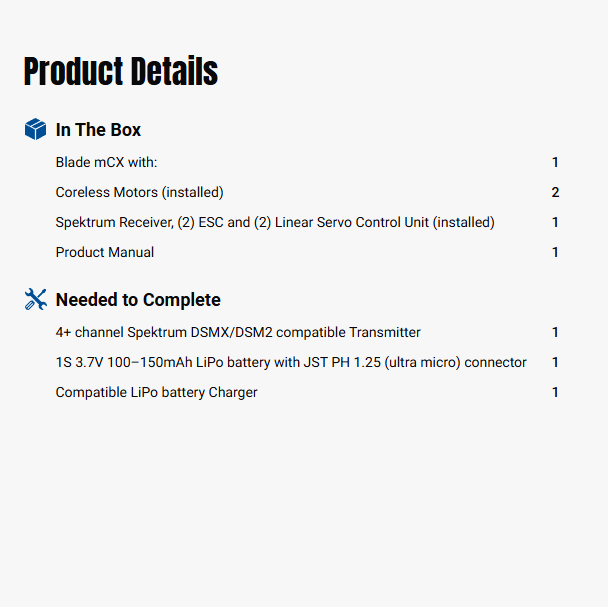Image resolution: width=608 pixels, height=607 pixels.
Task: Select the Compatible LiPo battery Charger item
Action: pos(156,392)
